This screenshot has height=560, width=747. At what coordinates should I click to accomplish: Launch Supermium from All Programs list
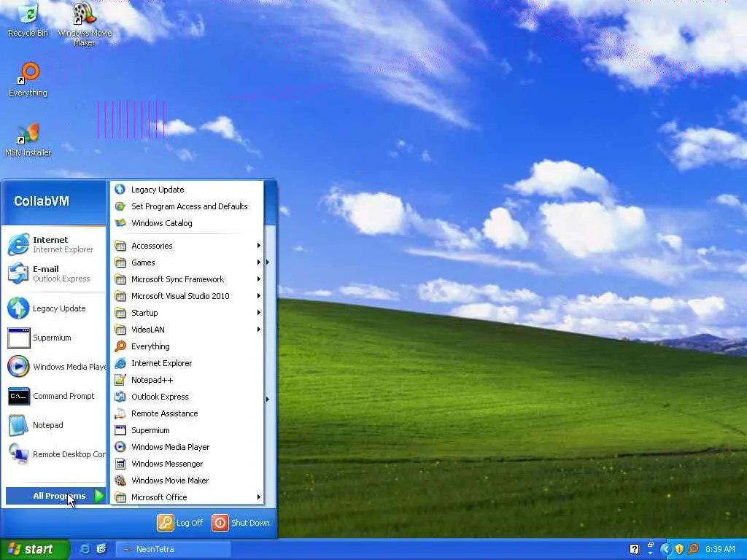pyautogui.click(x=187, y=430)
